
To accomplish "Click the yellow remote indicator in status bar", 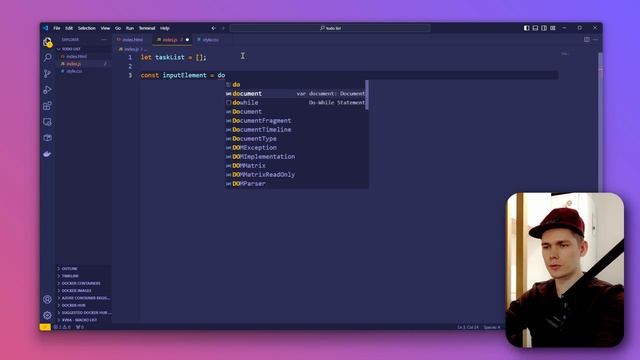I will [x=45, y=327].
